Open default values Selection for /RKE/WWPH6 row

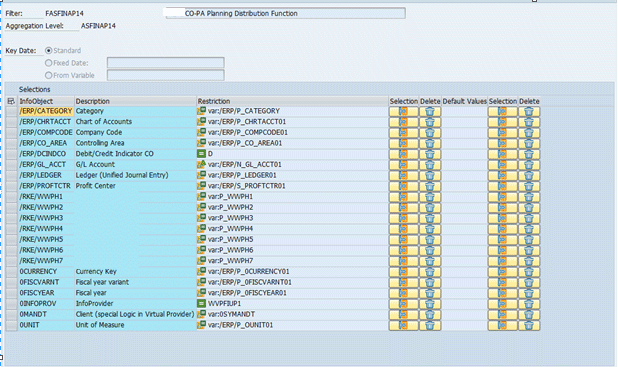(x=503, y=250)
